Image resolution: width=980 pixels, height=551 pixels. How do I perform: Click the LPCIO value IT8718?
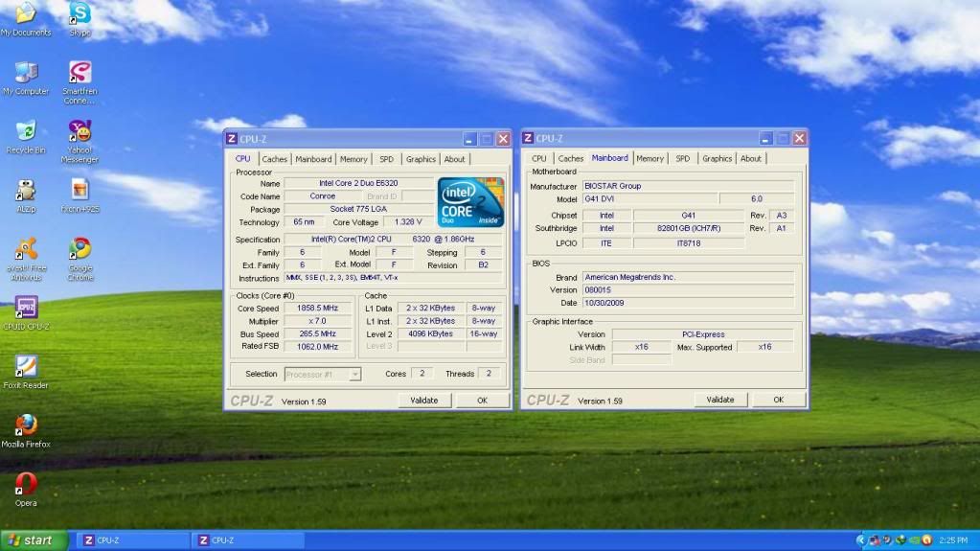click(689, 244)
